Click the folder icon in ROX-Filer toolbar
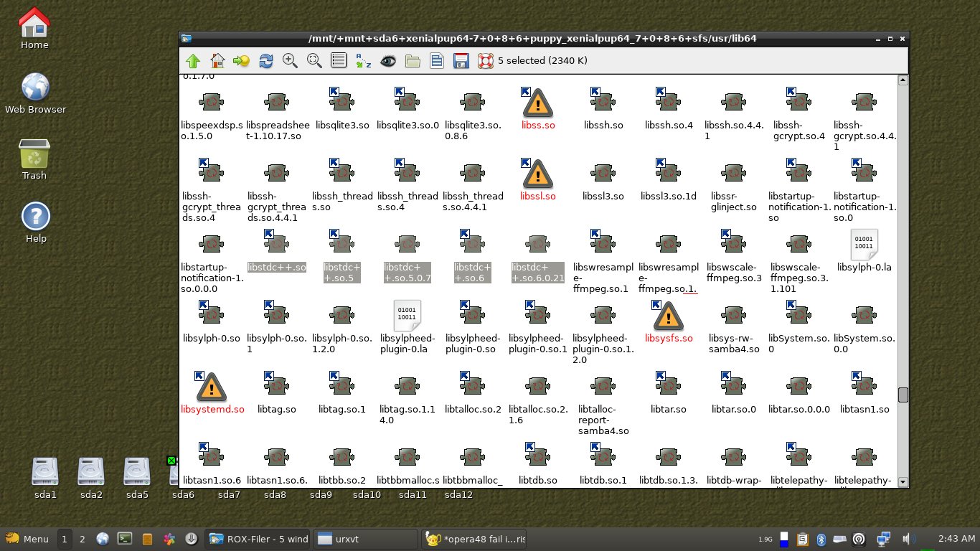This screenshot has height=551, width=980. (x=413, y=61)
